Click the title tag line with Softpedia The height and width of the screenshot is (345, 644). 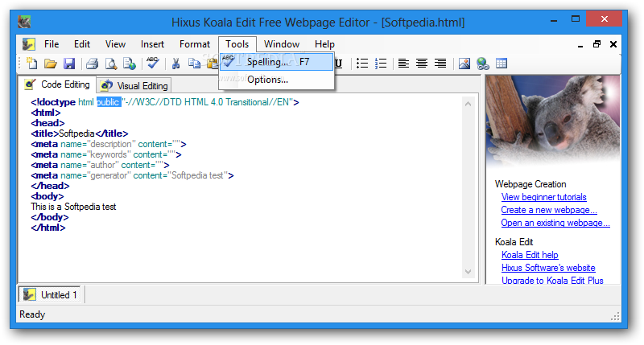click(80, 133)
